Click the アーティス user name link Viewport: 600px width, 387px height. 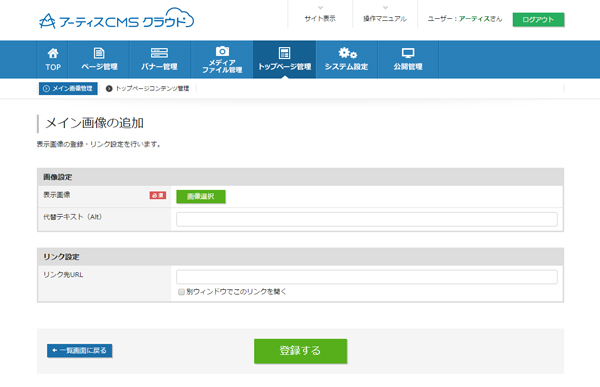tap(474, 19)
